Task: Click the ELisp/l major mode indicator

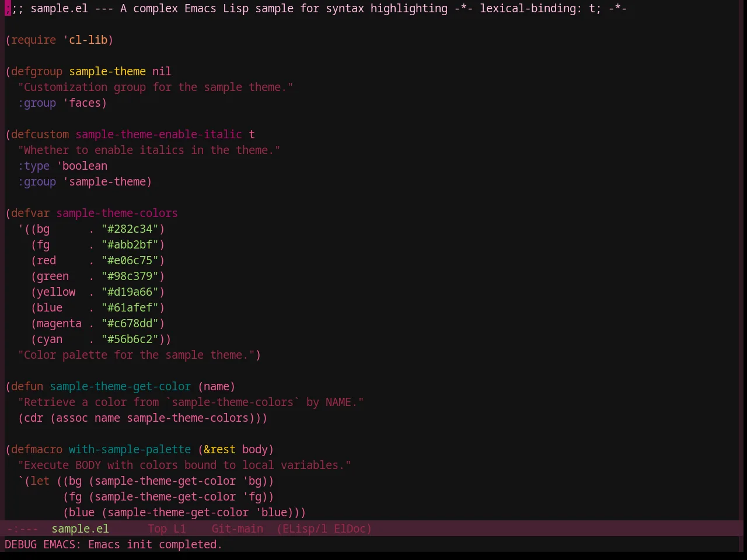Action: [302, 528]
